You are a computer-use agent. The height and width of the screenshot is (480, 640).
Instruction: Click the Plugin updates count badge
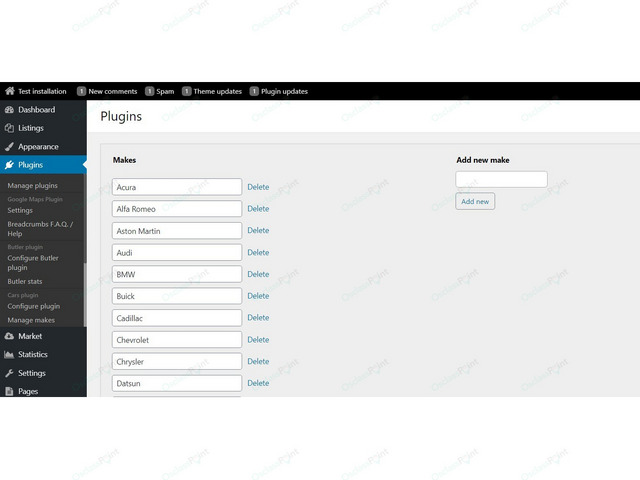point(254,91)
